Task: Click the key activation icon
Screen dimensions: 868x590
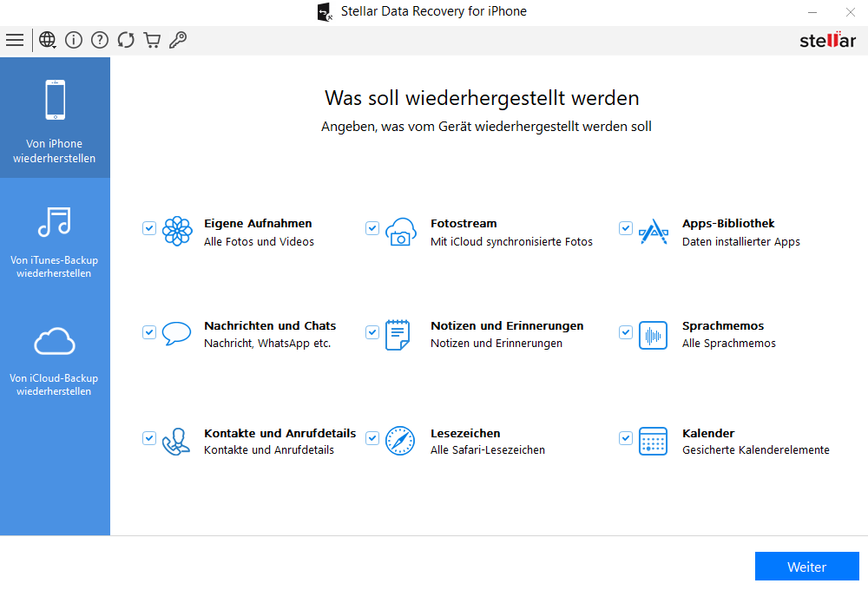Action: pyautogui.click(x=178, y=40)
